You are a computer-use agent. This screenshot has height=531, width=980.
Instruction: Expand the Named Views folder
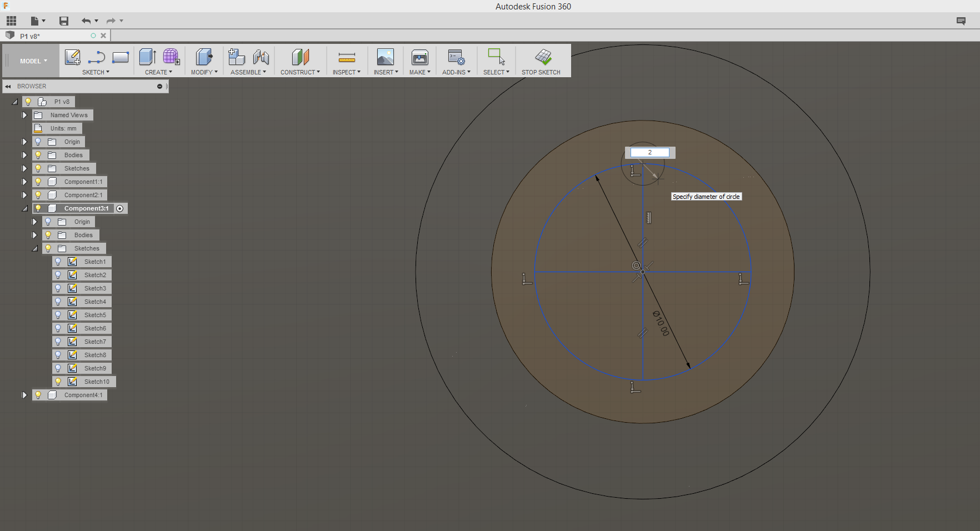click(24, 115)
